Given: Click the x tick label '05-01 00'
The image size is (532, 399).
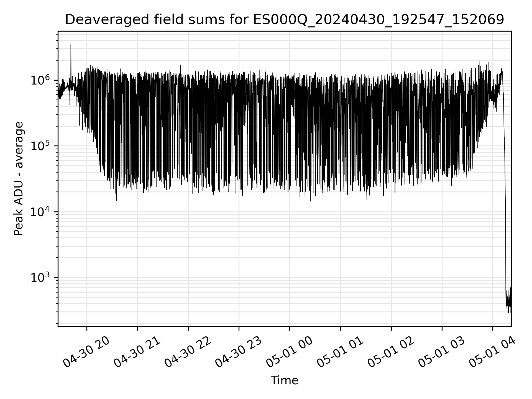Looking at the screenshot, I should coord(289,352).
